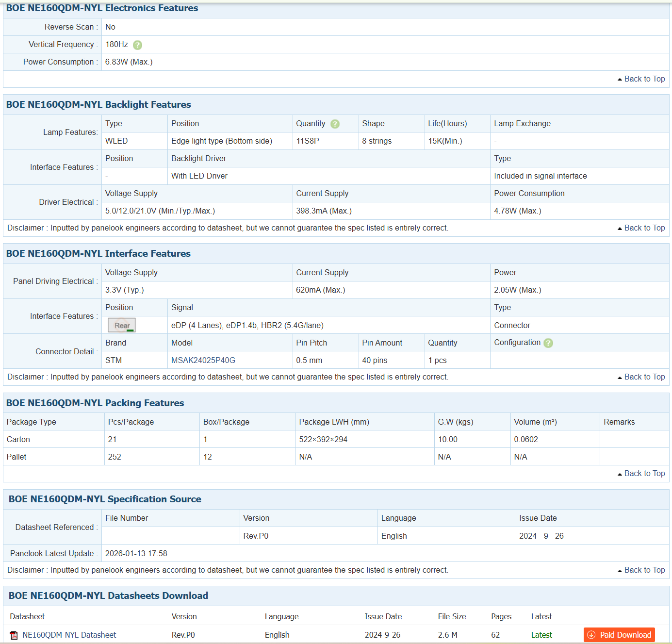Click the 620mA (Max.) current supply value
Image resolution: width=672 pixels, height=644 pixels.
321,290
